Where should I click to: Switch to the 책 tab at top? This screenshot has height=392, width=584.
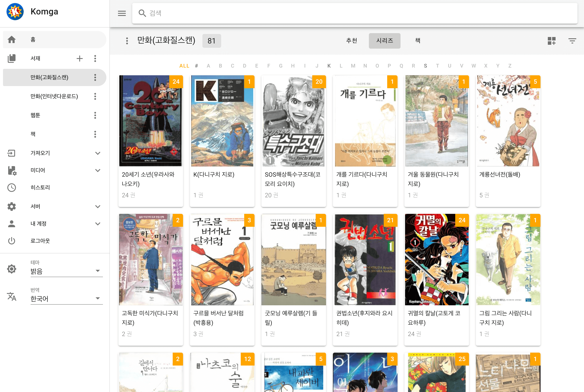click(x=418, y=41)
